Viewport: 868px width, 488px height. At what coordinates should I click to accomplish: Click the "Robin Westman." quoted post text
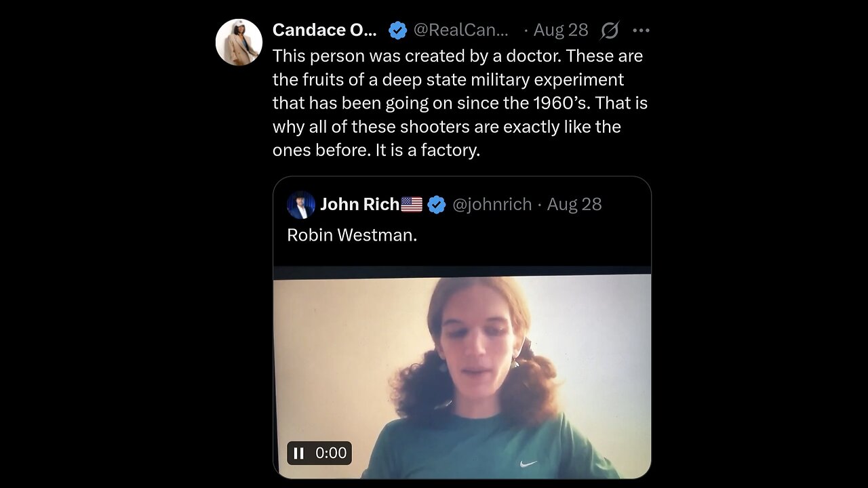coord(352,235)
